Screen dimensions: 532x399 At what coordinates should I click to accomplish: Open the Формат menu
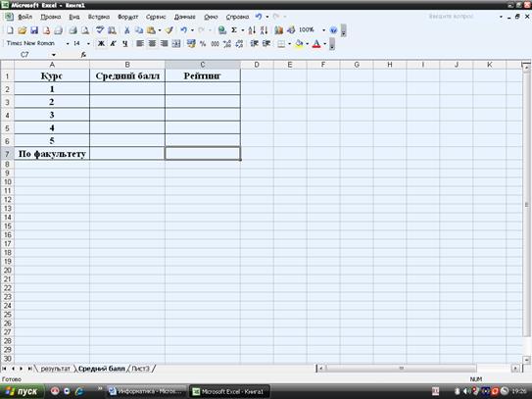point(128,17)
